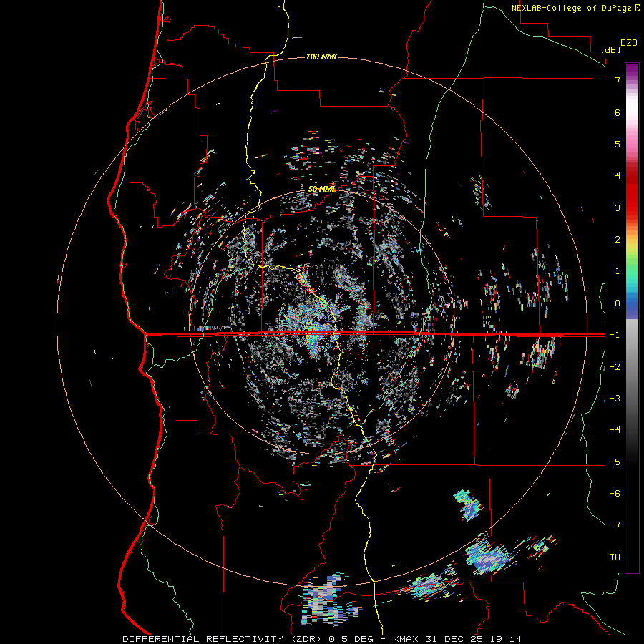This screenshot has height=644, width=644.
Task: Click the [dB] units label
Action: 611,49
